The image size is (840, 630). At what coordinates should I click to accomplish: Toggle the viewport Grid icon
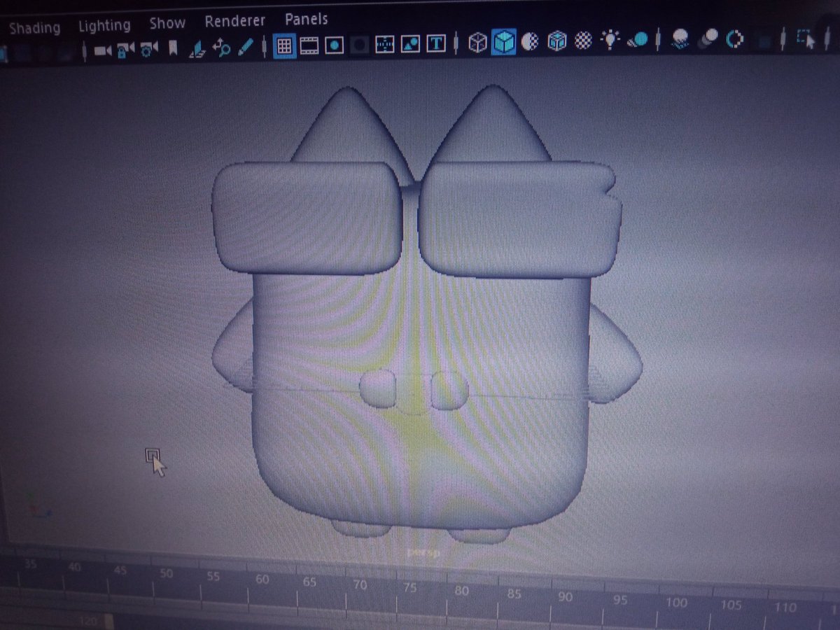tap(283, 45)
